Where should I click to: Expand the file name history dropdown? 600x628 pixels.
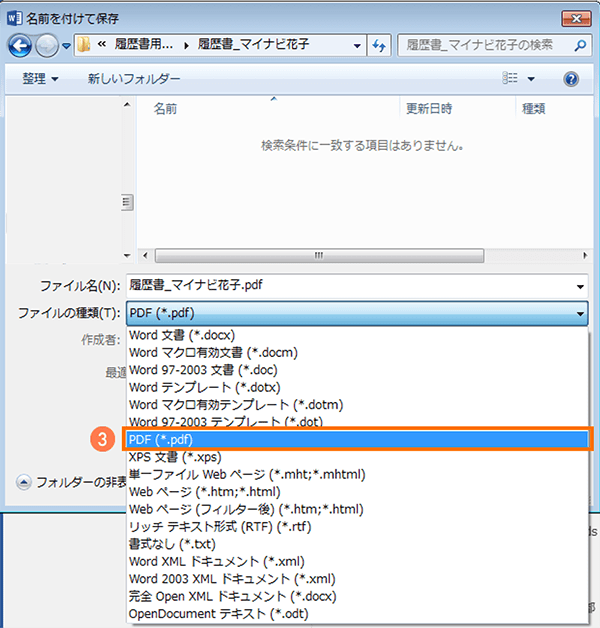[x=579, y=287]
